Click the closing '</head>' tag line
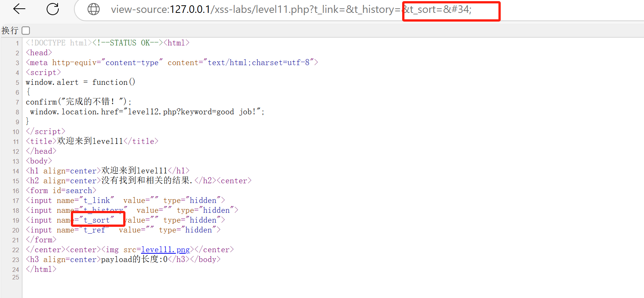 point(41,151)
